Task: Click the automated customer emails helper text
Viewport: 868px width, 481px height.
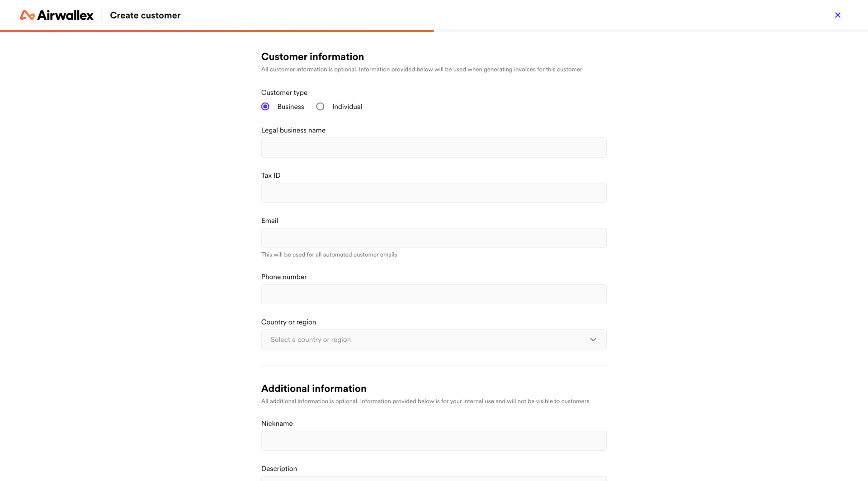Action: coord(329,255)
